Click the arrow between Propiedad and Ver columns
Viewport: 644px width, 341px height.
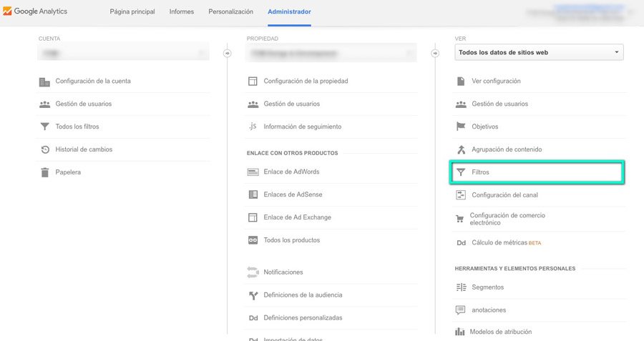coord(435,54)
